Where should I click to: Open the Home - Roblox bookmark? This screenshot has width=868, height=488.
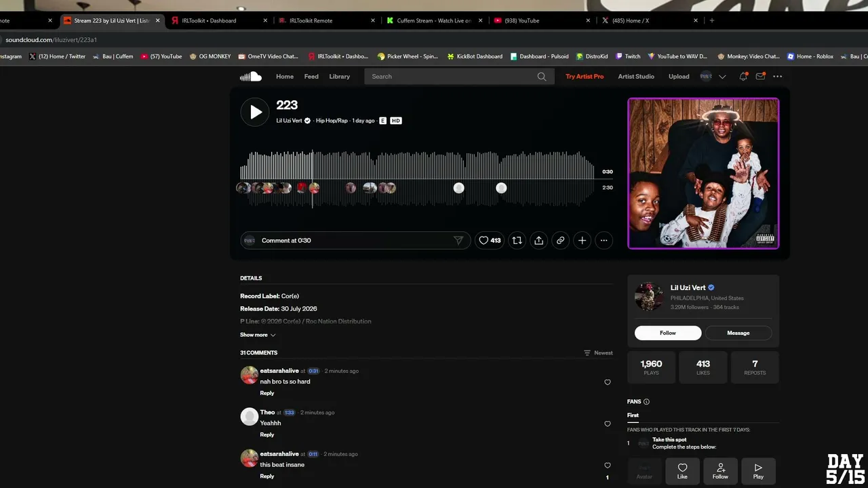tap(810, 56)
